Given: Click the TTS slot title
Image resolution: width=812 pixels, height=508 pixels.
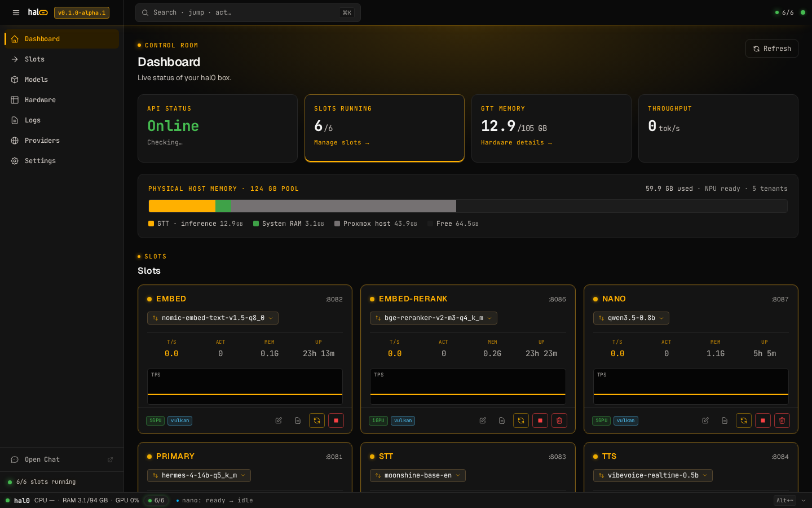Looking at the screenshot, I should [x=609, y=456].
